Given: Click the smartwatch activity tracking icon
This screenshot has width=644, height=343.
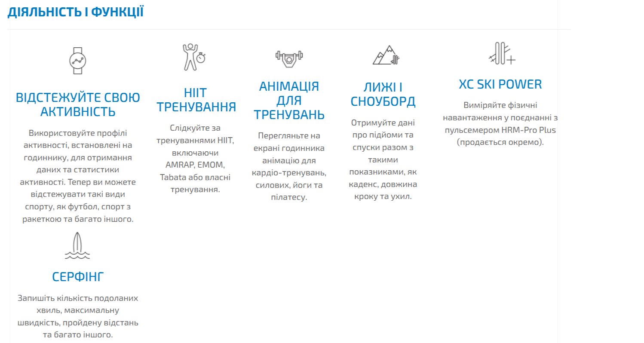Looking at the screenshot, I should click(78, 60).
